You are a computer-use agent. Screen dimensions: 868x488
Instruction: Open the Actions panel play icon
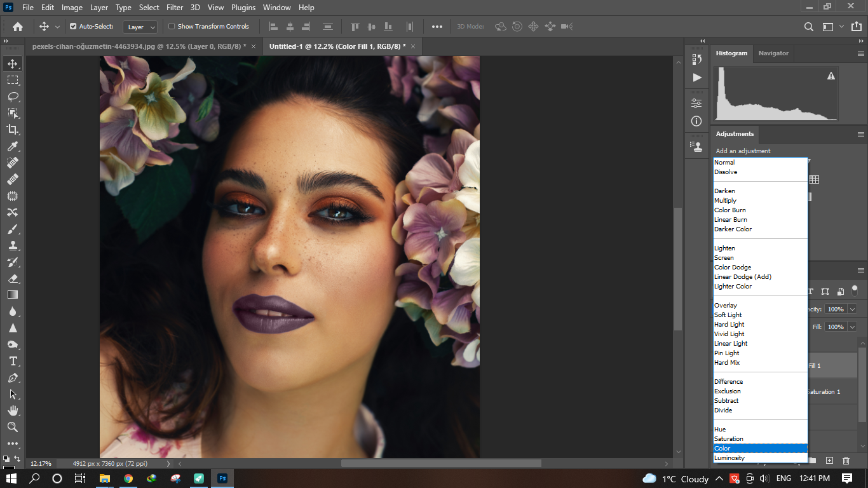pyautogui.click(x=697, y=78)
